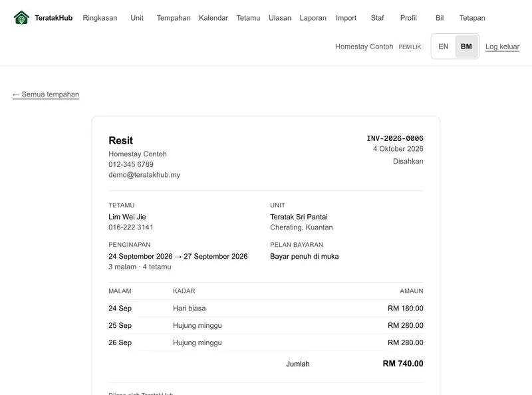This screenshot has width=532, height=395.
Task: View the Ulasan section
Action: pyautogui.click(x=280, y=18)
